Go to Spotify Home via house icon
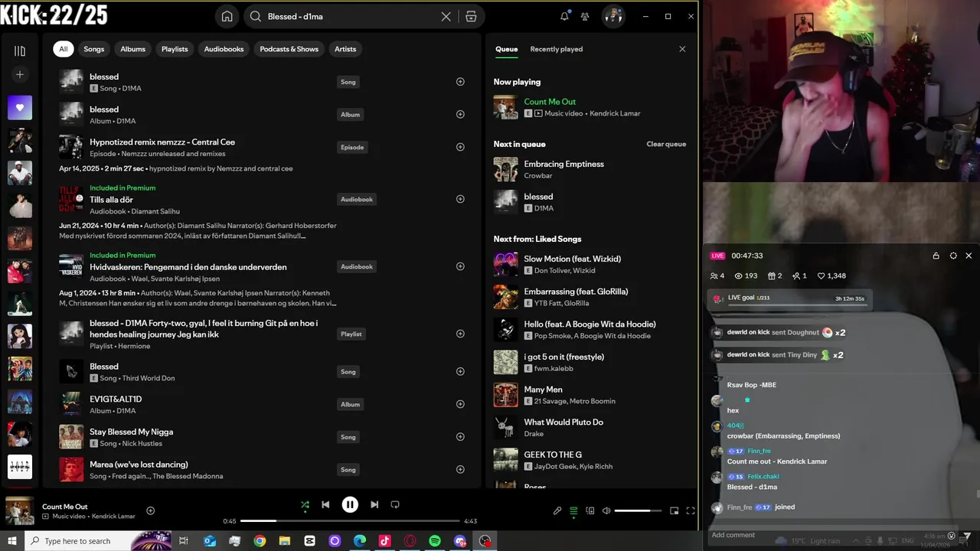Screen dimensions: 980x551 point(227,16)
